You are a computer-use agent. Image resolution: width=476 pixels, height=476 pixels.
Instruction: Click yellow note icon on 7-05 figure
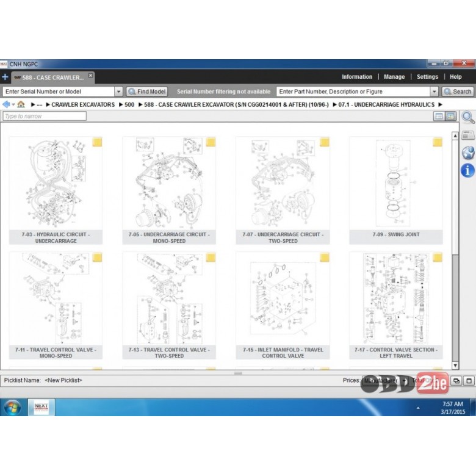[x=211, y=142]
